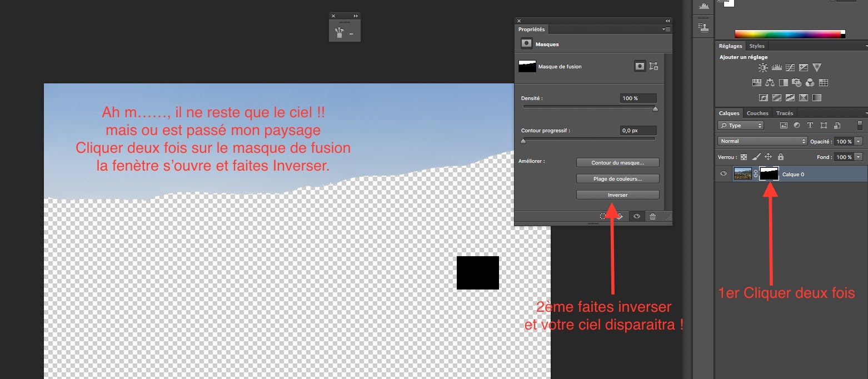Open the collapsed panel icon below histogram
This screenshot has width=868, height=379.
704,27
